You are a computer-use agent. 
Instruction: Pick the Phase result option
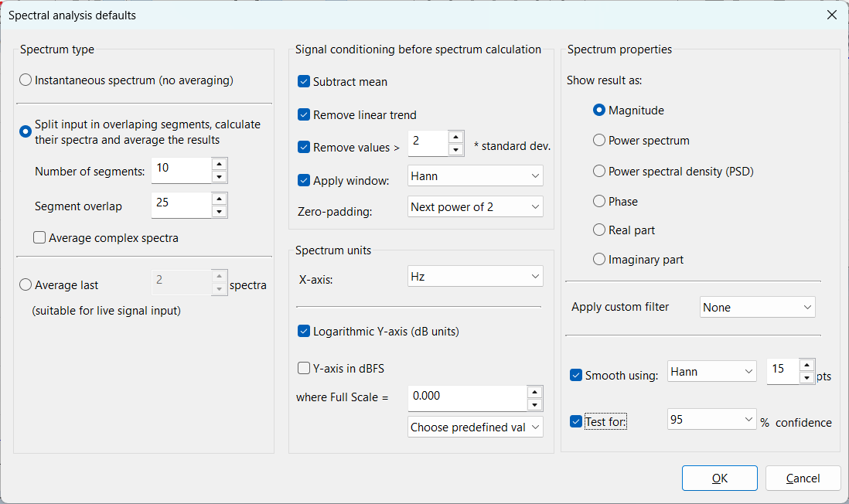click(x=599, y=202)
